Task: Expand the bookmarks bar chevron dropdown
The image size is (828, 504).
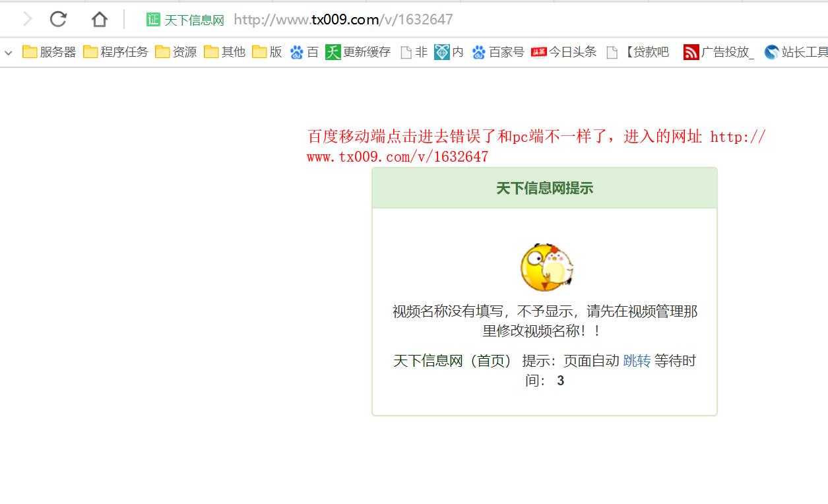Action: [x=8, y=53]
